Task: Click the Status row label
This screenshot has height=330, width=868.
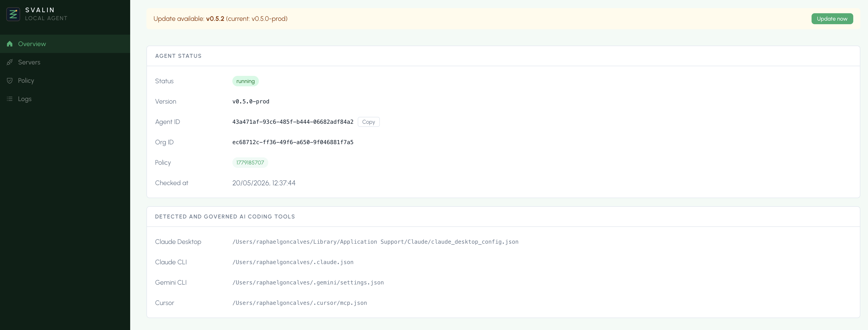Action: click(x=164, y=81)
